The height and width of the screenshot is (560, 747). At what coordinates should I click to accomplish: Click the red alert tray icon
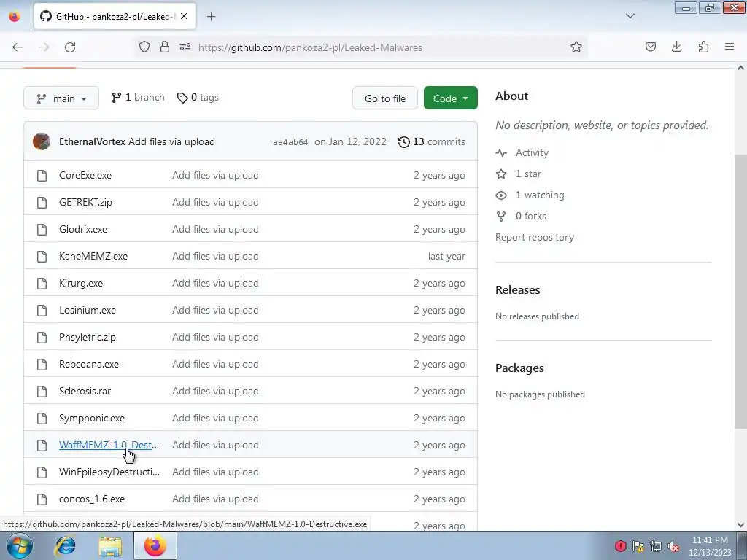[x=620, y=546]
